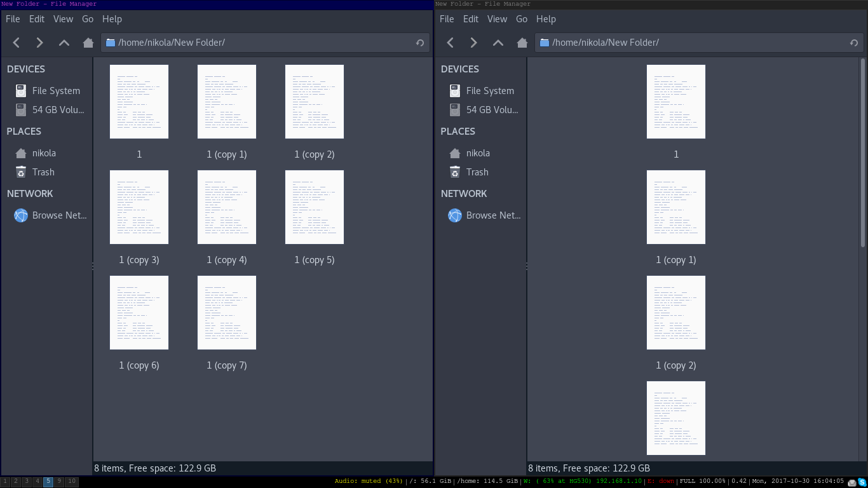The height and width of the screenshot is (488, 868).
Task: Reload the right window's folder view
Action: 853,43
